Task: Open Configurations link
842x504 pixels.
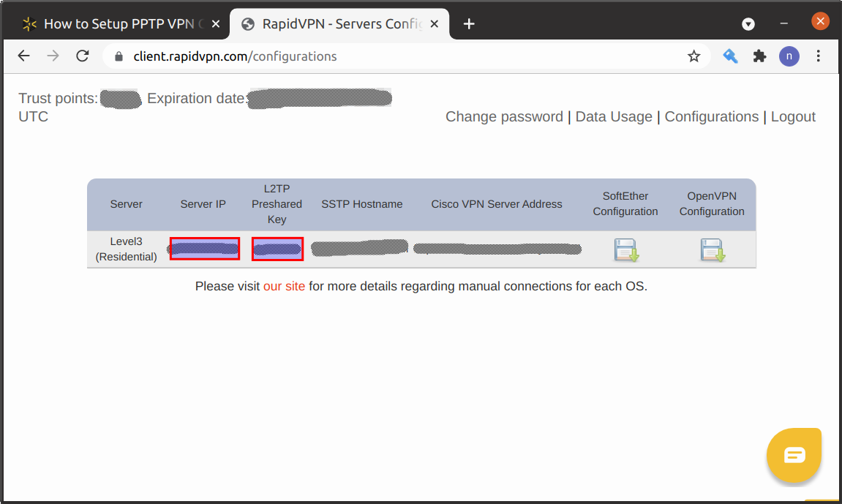Action: click(712, 116)
